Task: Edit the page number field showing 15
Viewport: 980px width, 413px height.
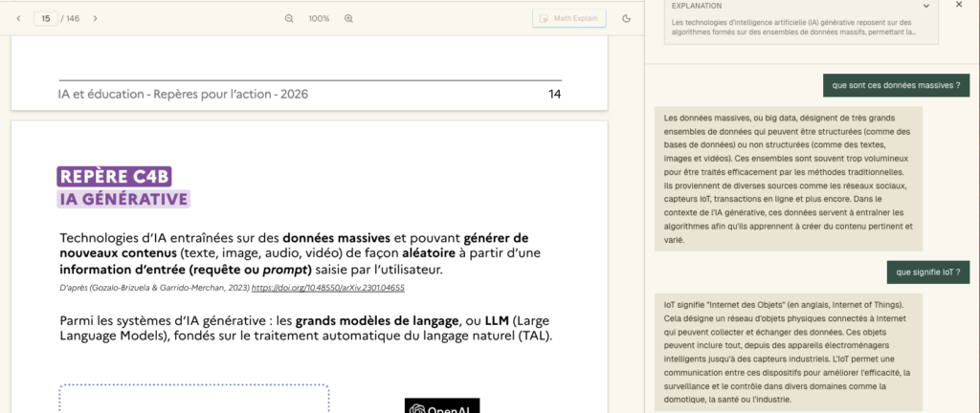Action: 46,19
